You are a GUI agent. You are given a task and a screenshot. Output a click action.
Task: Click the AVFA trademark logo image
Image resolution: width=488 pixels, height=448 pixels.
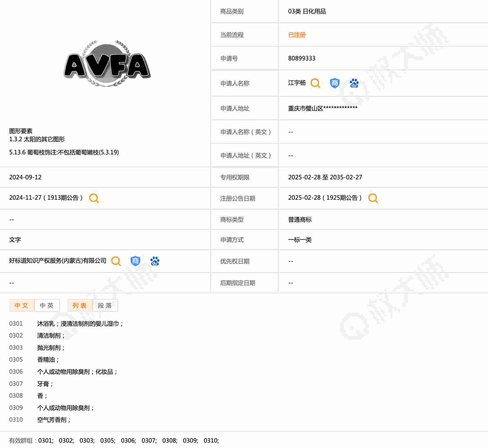point(107,64)
